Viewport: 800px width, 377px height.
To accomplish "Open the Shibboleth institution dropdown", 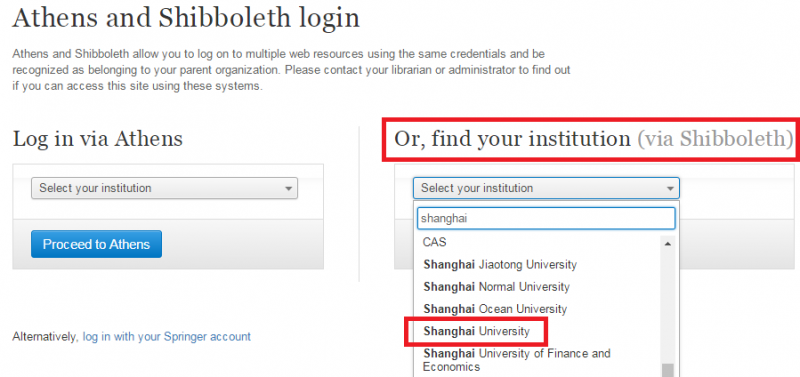I will [546, 188].
